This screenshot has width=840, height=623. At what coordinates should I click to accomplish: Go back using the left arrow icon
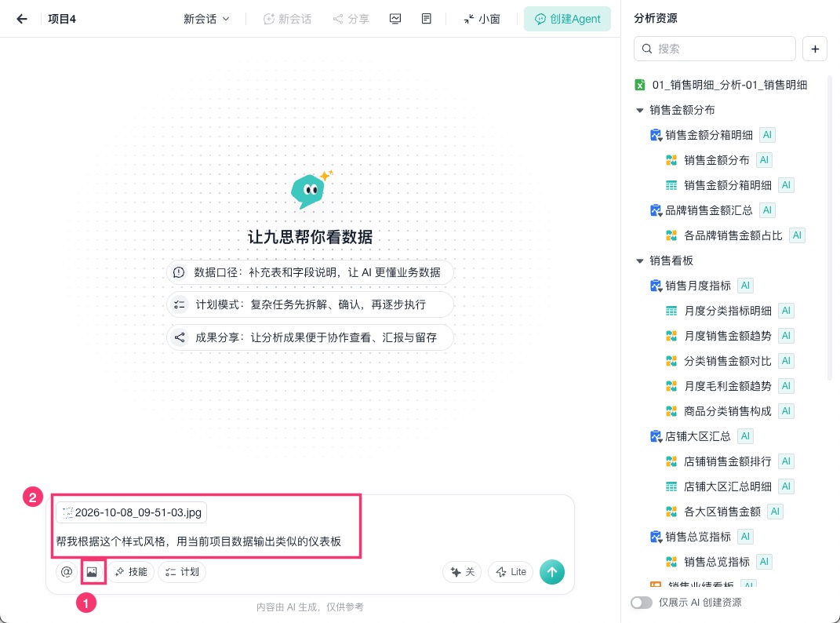click(21, 20)
